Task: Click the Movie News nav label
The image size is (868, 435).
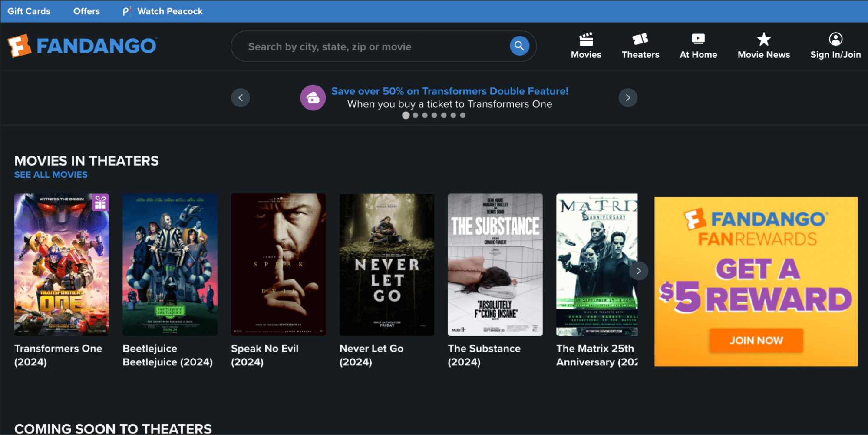Action: (x=764, y=55)
